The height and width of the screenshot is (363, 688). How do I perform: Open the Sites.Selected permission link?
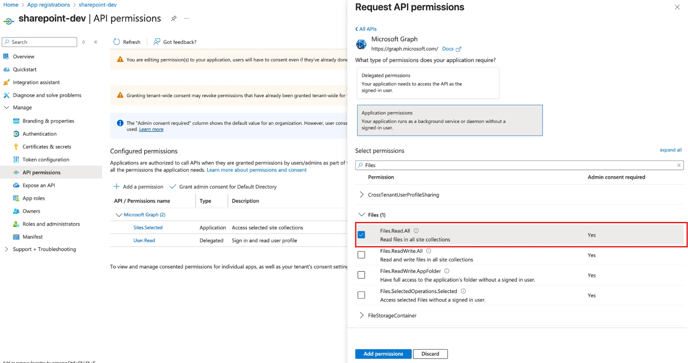click(148, 227)
